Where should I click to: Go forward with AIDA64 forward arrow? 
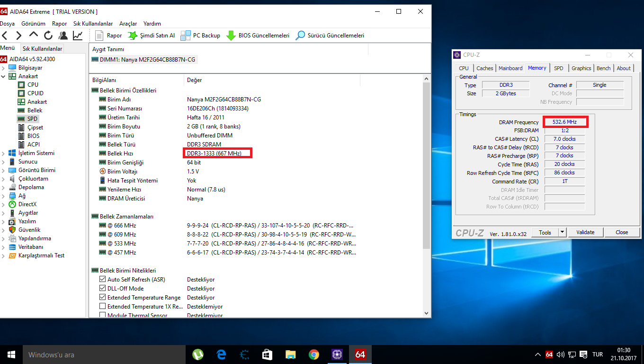18,36
